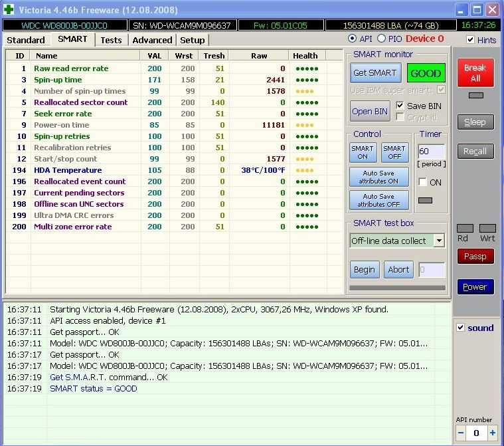
Task: Click the timer period input field
Action: coord(432,152)
